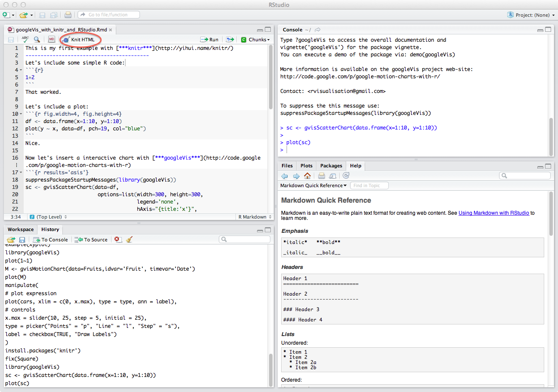The image size is (558, 392).
Task: Open Using Markdown with RStudio link
Action: pyautogui.click(x=493, y=213)
